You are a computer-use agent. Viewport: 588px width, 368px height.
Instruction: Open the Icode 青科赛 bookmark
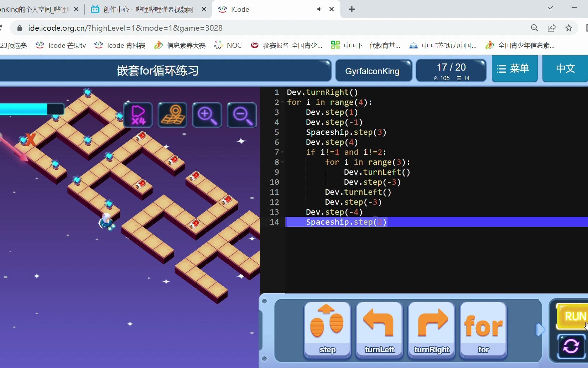(120, 45)
